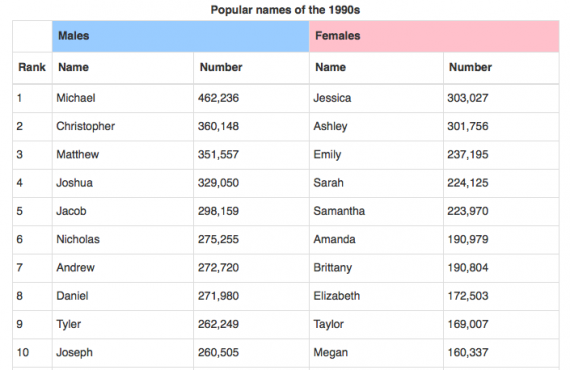Select the name Taylor in row 9
The height and width of the screenshot is (370, 570).
pos(328,324)
